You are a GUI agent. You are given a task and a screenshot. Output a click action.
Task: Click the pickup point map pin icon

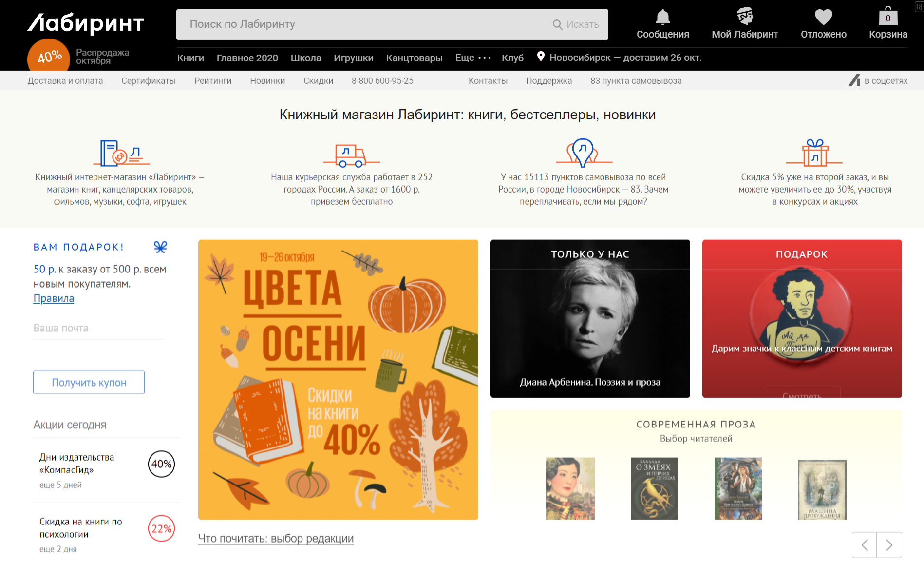(x=583, y=153)
